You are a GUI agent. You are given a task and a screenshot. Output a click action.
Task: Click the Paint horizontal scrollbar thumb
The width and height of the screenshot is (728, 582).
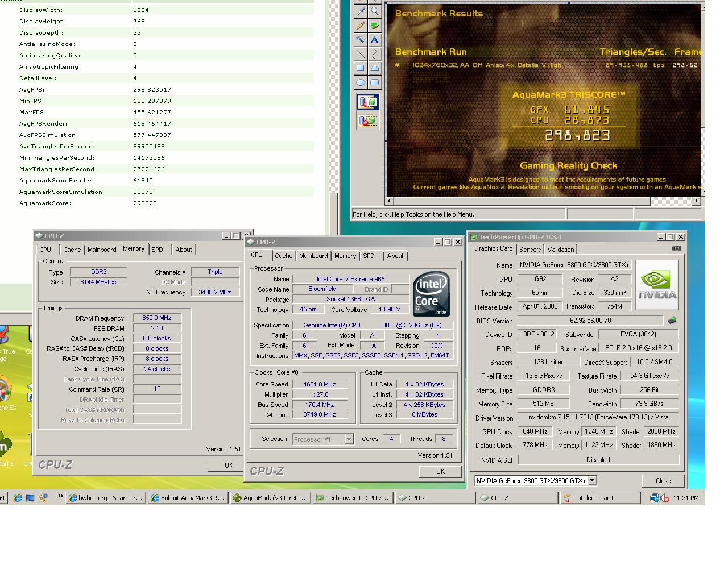[522, 201]
